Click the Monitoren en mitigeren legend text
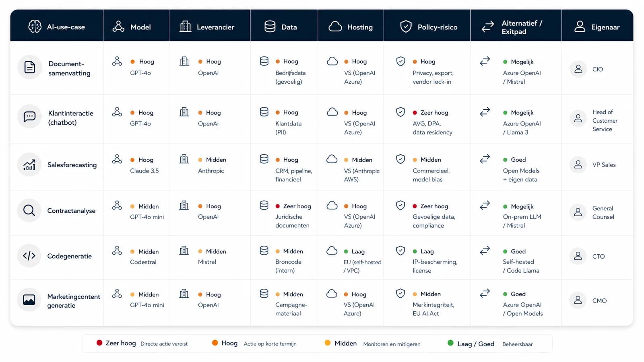This screenshot has width=644, height=362. (392, 344)
